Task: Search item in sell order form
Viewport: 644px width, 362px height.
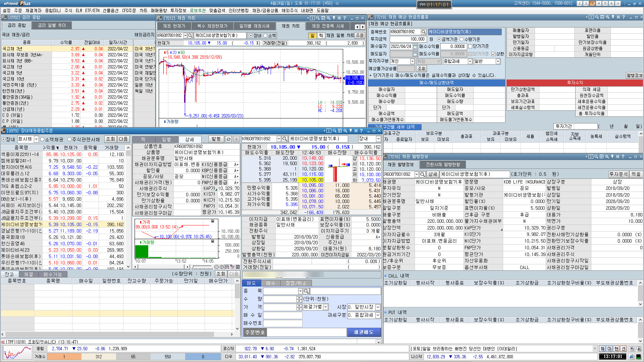Action: point(306,291)
